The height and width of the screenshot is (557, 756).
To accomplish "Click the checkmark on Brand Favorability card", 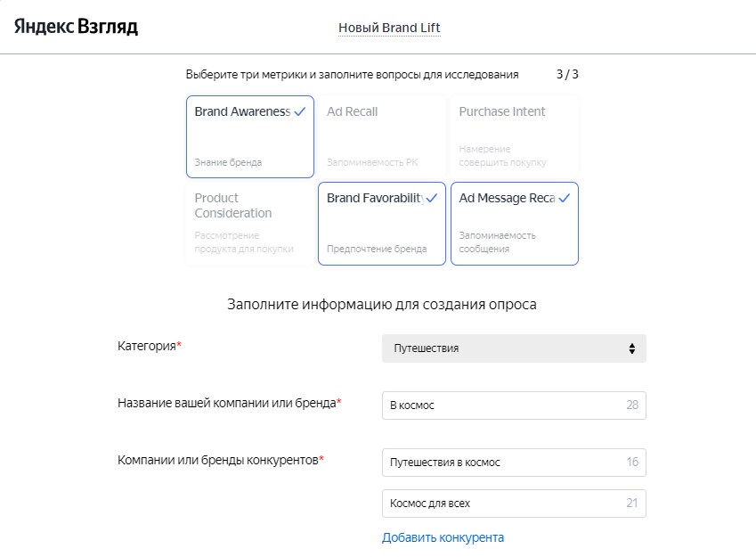I will [433, 197].
